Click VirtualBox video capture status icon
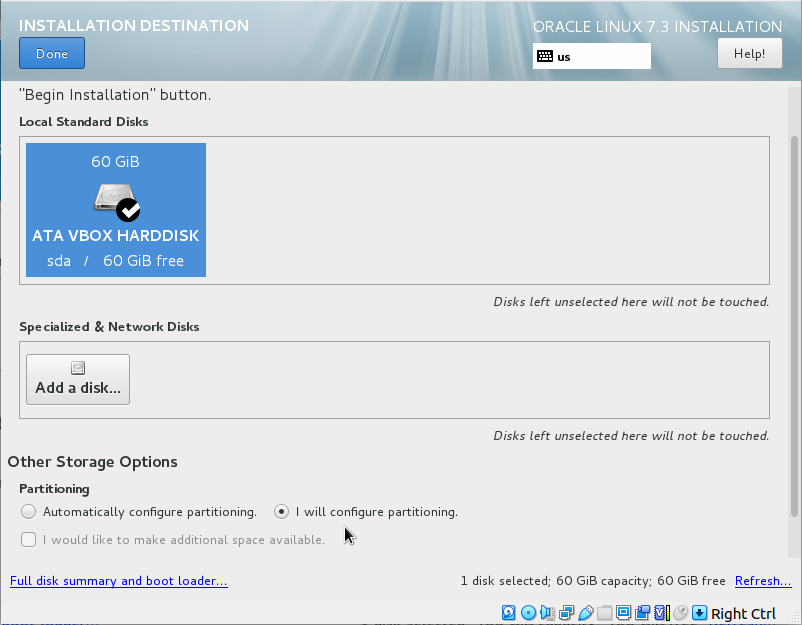 tap(642, 613)
